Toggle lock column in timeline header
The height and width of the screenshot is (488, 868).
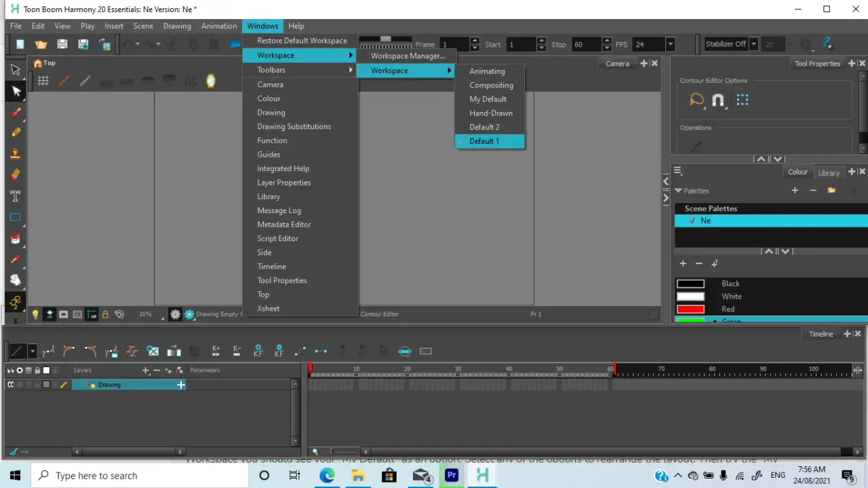tap(37, 370)
